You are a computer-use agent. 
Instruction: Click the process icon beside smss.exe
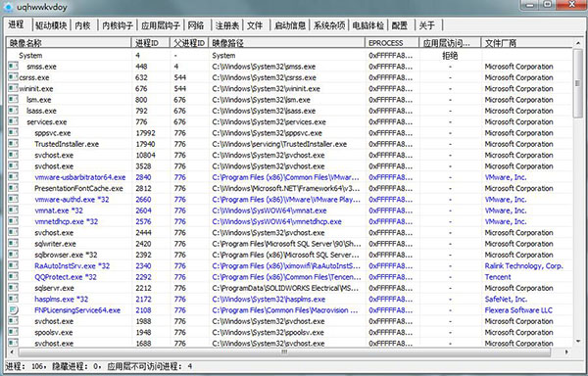[13, 67]
